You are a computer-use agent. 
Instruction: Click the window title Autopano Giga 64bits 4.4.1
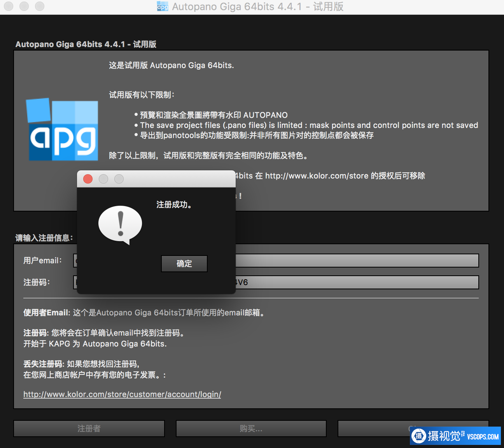(237, 7)
